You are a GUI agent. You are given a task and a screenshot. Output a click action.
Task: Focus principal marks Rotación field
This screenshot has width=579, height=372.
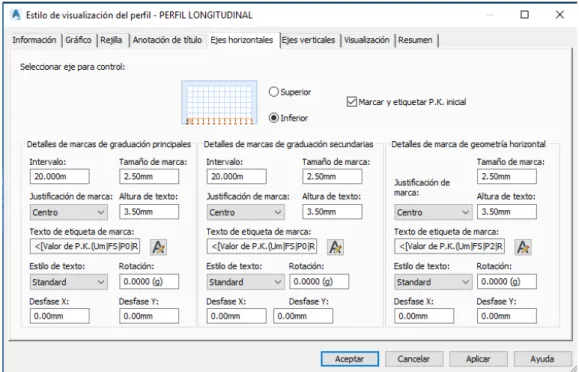tap(149, 281)
